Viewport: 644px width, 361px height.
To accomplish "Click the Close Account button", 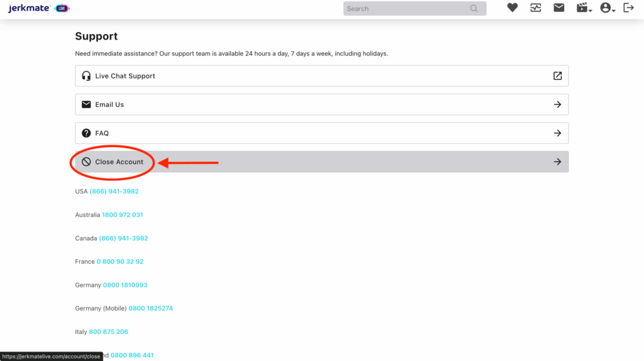I will (x=119, y=162).
